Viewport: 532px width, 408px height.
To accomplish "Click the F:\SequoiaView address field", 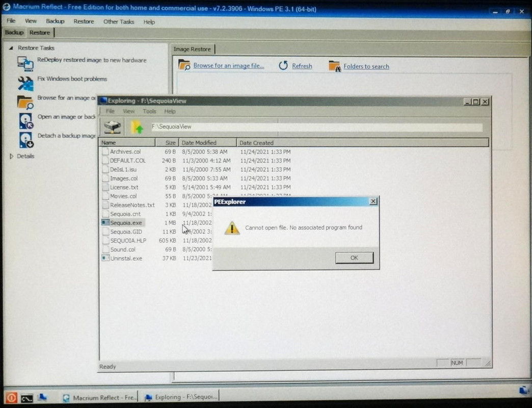I will [316, 127].
